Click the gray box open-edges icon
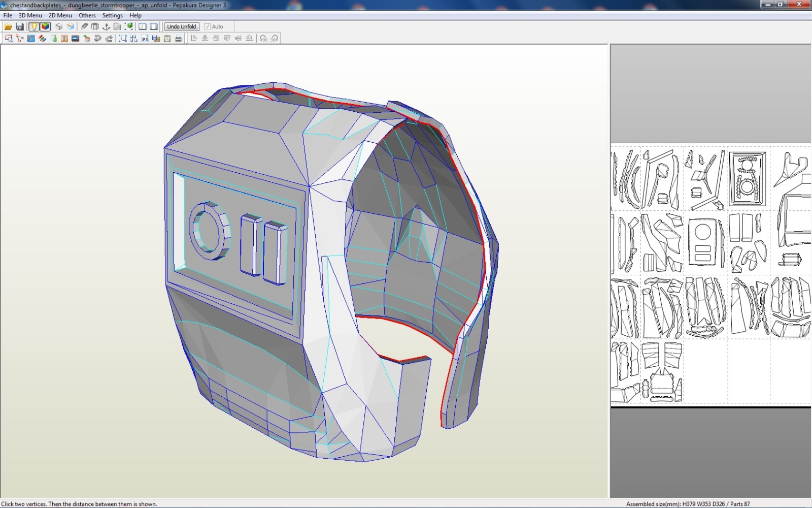Viewport: 812px width, 508px height. point(95,26)
